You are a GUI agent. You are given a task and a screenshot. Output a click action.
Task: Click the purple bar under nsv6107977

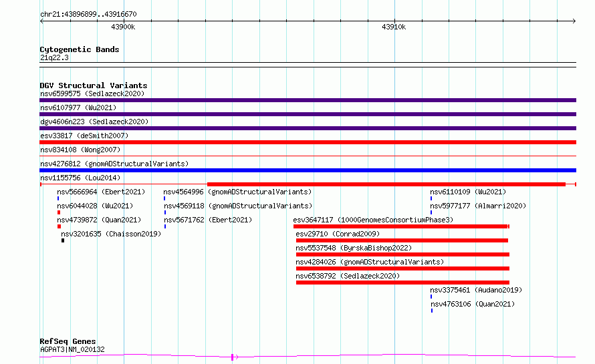[308, 114]
